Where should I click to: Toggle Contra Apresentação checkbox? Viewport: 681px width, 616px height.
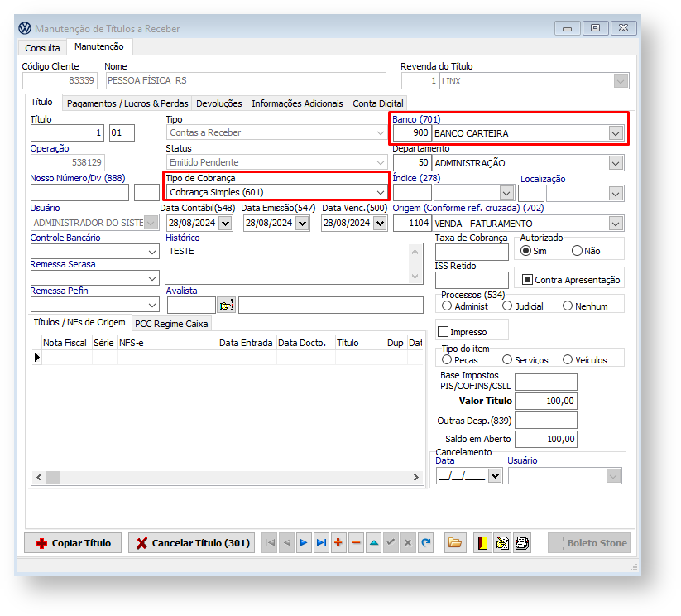click(527, 280)
